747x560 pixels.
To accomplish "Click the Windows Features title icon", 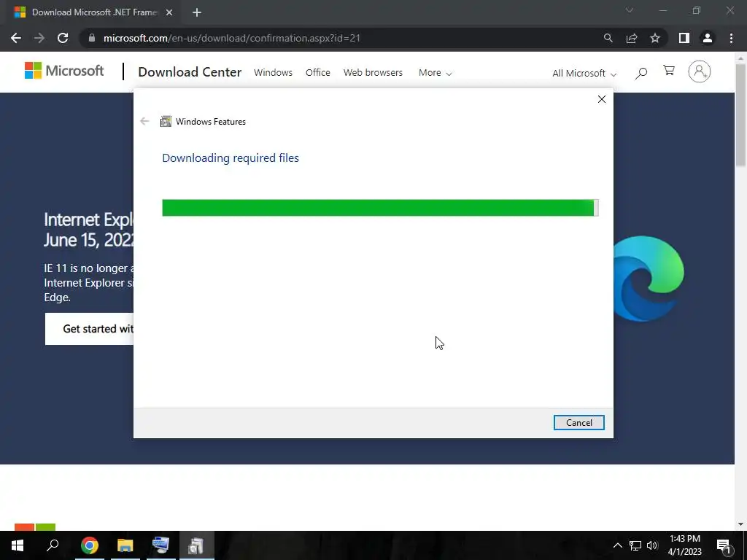I will tap(166, 122).
